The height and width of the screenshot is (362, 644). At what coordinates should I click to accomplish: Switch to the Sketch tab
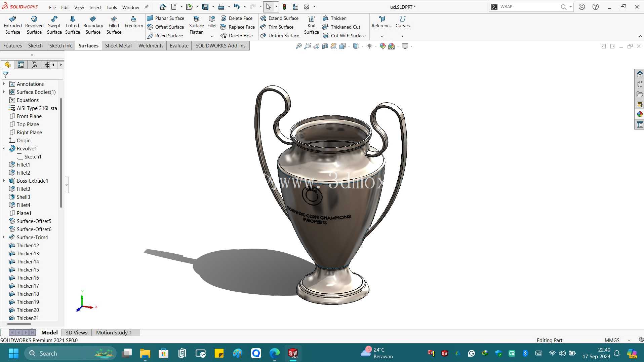[x=35, y=46]
